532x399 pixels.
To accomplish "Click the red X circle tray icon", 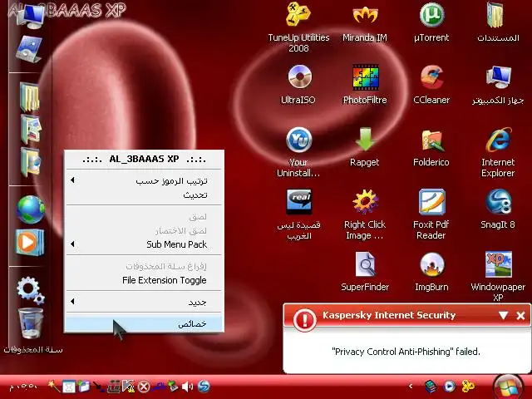I will 144,387.
